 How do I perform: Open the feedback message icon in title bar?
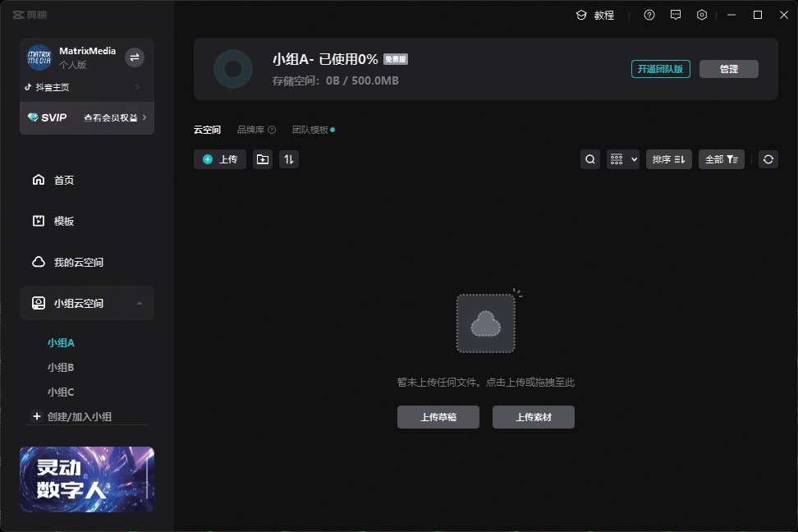point(676,15)
